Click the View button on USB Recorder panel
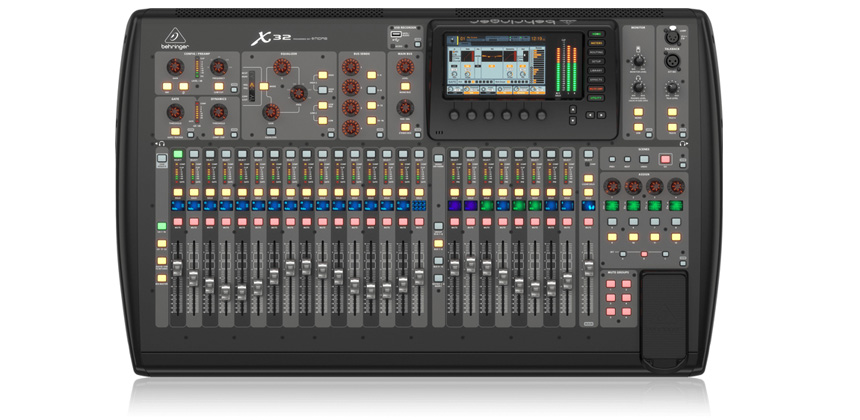 point(417,44)
